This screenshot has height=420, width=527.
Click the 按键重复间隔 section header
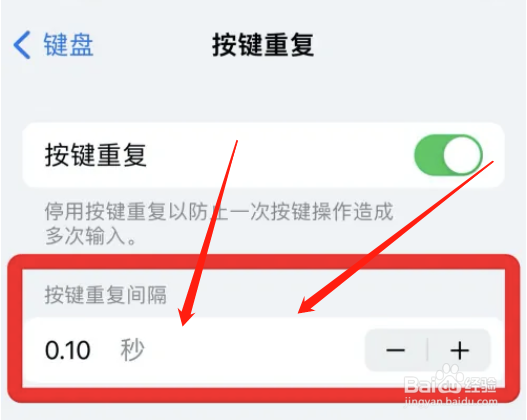[x=106, y=295]
